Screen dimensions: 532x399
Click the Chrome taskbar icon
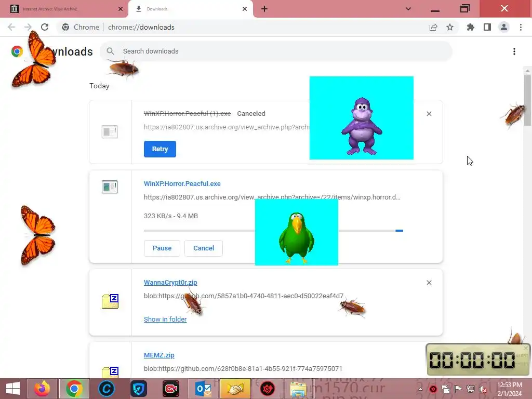(x=74, y=389)
